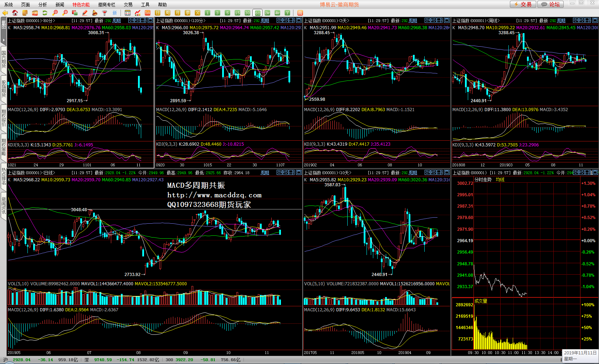Maximize the 60分 chart pane
The height and width of the screenshot is (364, 599).
click(150, 20)
